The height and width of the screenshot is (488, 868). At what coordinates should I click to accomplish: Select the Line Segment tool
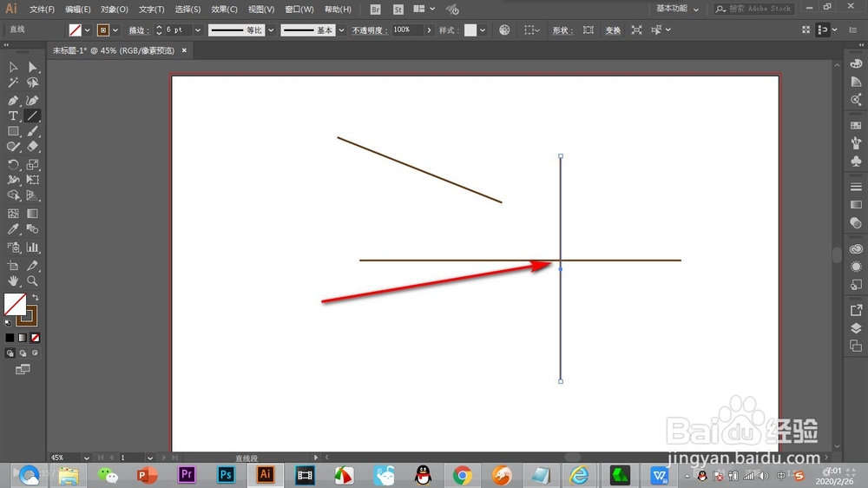click(x=33, y=115)
